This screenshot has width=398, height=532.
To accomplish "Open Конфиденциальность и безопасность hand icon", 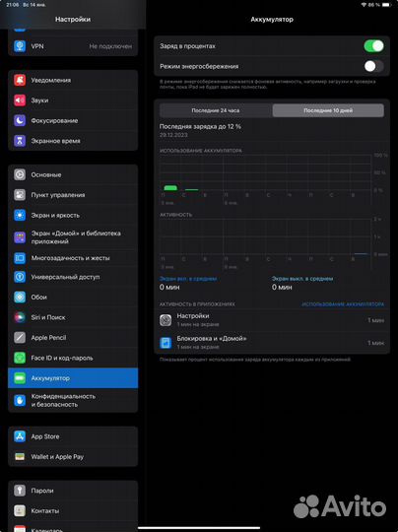I will (x=20, y=400).
